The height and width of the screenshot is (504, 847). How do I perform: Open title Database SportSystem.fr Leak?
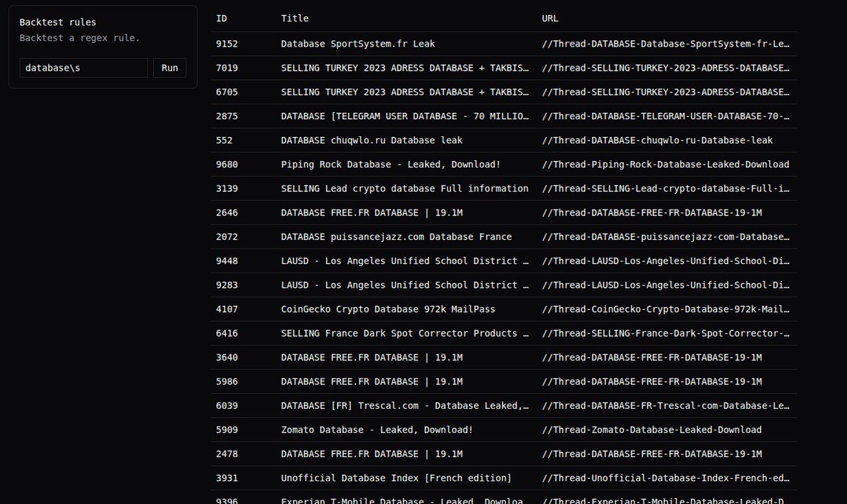click(x=358, y=44)
